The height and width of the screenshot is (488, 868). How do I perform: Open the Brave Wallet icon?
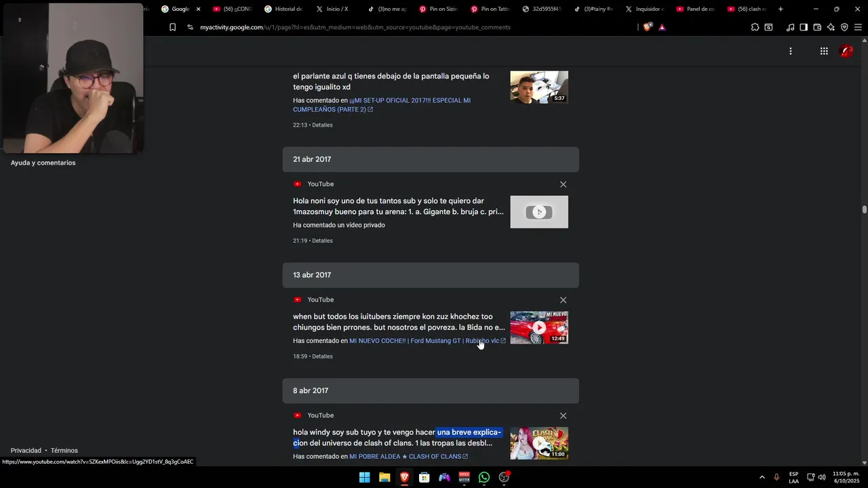[x=817, y=27]
